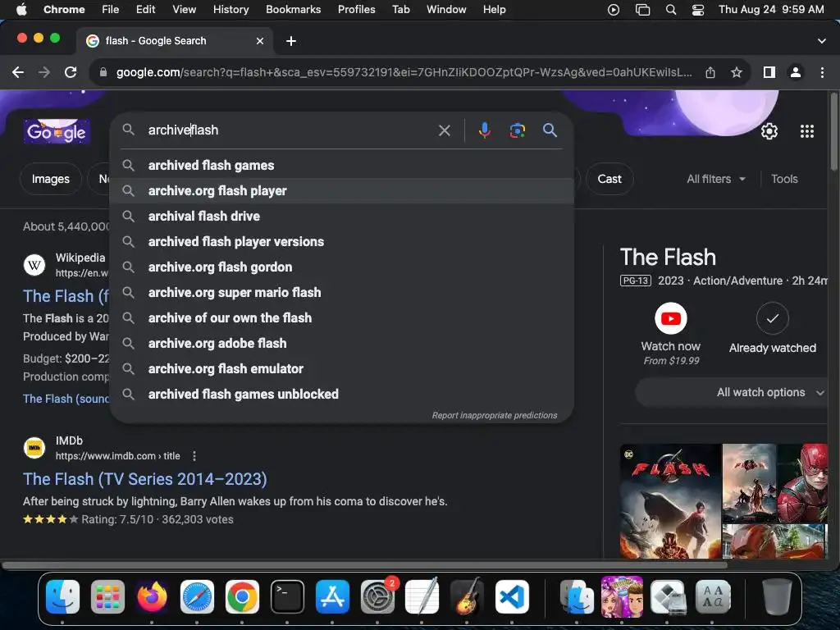Launch Firefox from the dock
The image size is (840, 630).
click(152, 597)
